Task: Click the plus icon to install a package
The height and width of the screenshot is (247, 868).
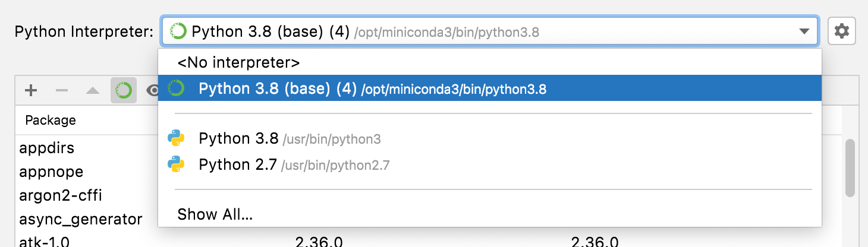Action: (31, 90)
